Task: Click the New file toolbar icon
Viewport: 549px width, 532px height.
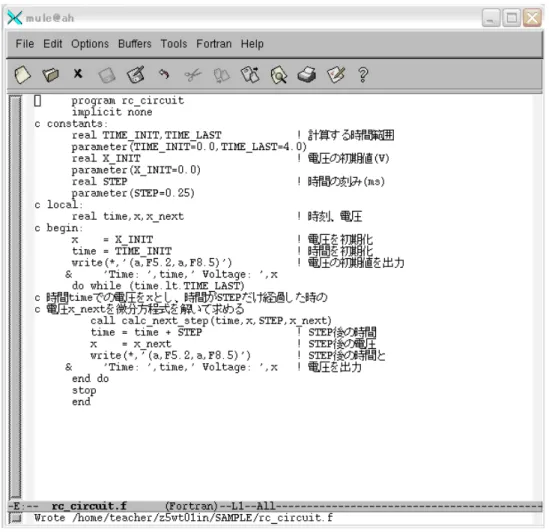Action: tap(23, 75)
